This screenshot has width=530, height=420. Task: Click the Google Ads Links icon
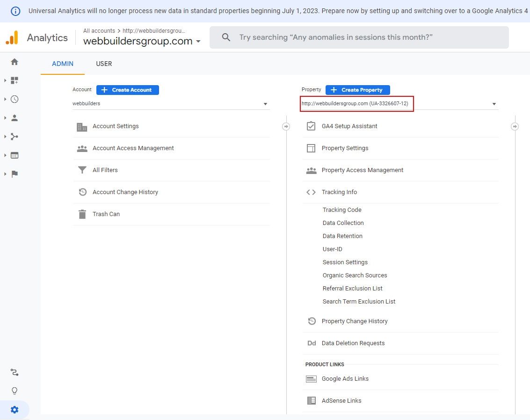coord(311,379)
